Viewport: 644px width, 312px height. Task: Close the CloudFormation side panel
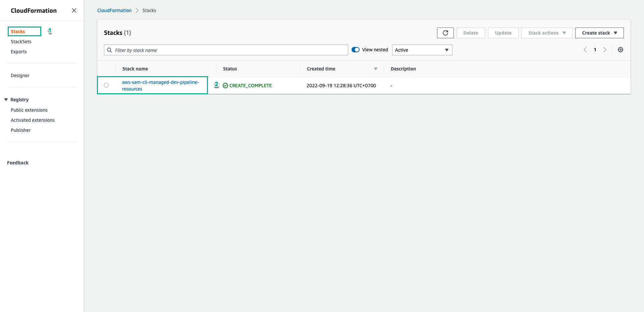click(74, 10)
